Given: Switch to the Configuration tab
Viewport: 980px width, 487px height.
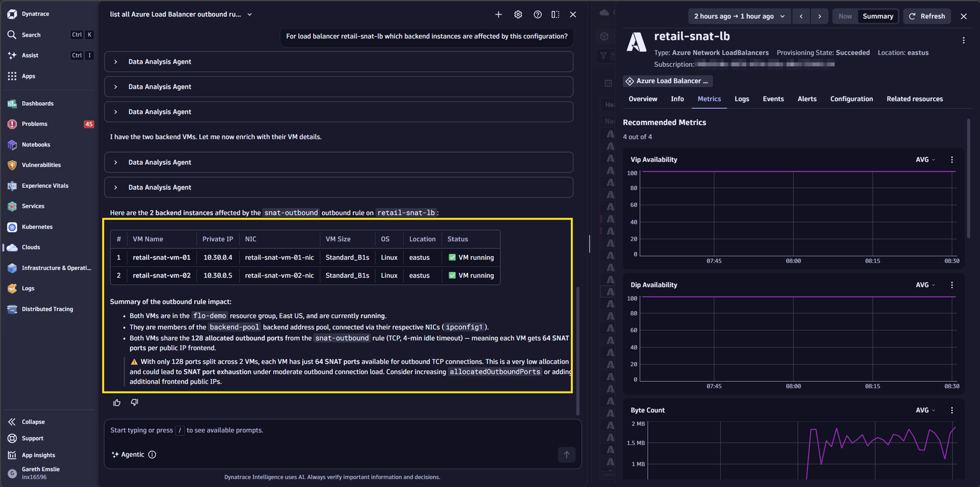Looking at the screenshot, I should click(851, 99).
